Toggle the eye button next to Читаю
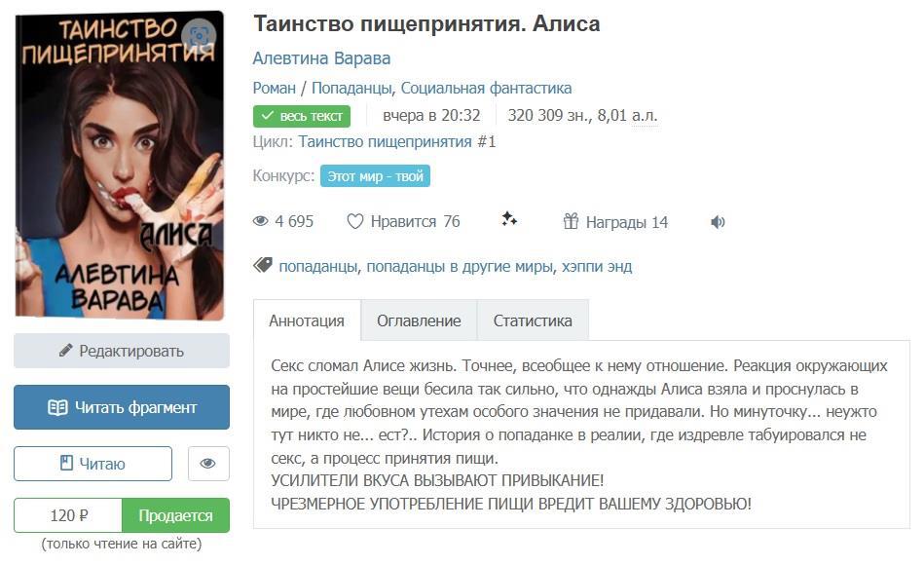This screenshot has height=565, width=924. click(x=208, y=464)
